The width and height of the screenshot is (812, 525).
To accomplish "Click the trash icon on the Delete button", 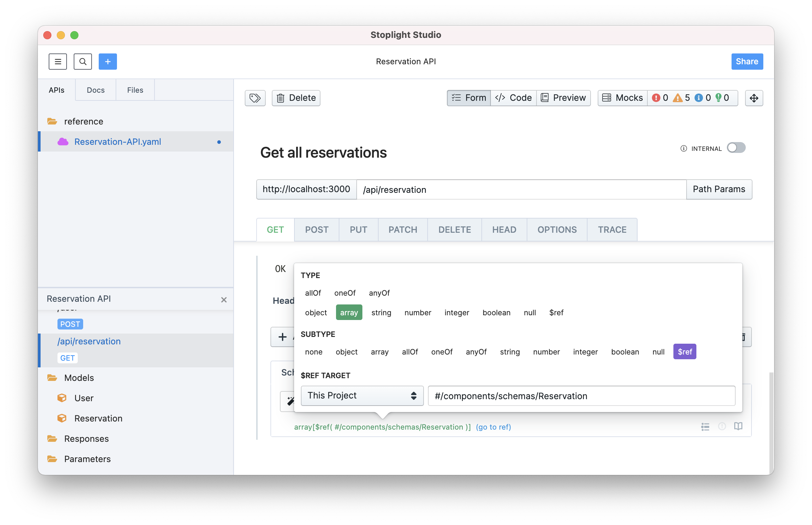I will pos(281,98).
